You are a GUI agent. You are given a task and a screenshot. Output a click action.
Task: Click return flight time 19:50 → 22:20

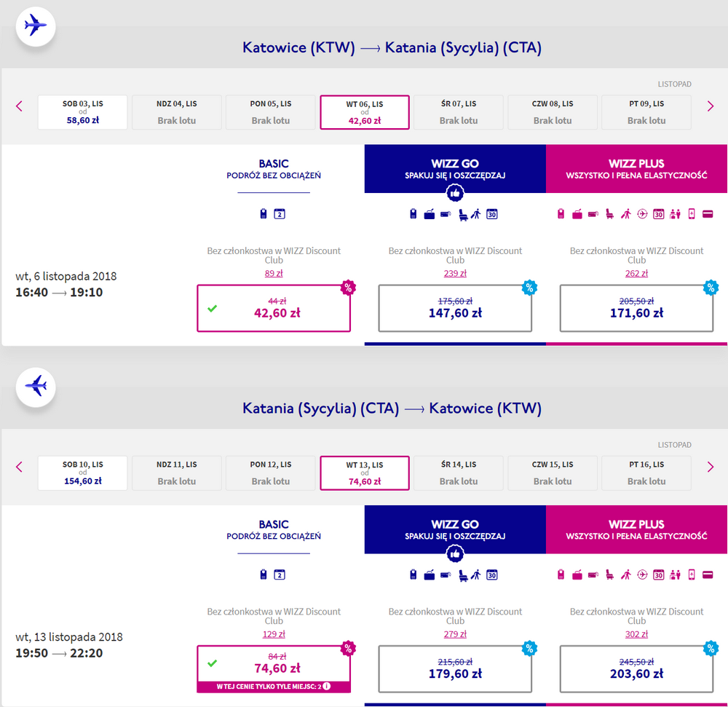[x=59, y=652]
